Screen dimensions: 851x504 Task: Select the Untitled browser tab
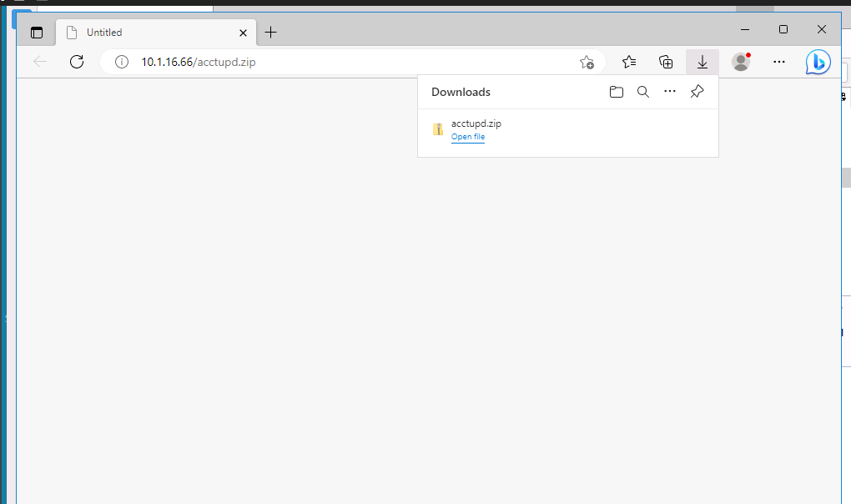click(x=156, y=33)
